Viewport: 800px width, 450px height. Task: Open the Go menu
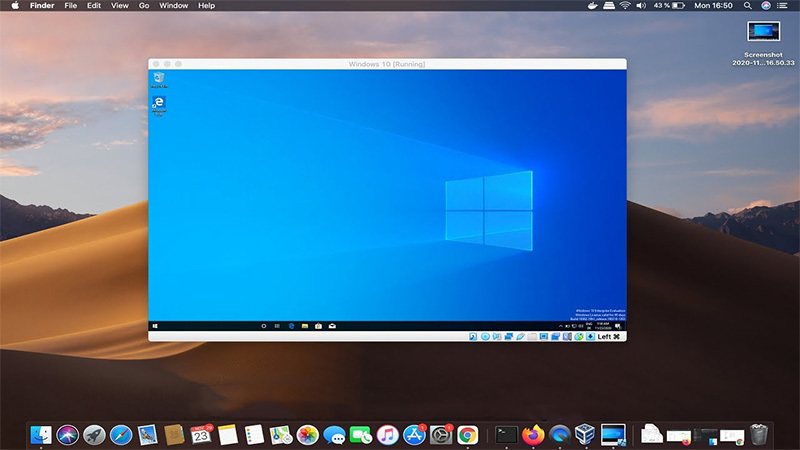pos(144,6)
